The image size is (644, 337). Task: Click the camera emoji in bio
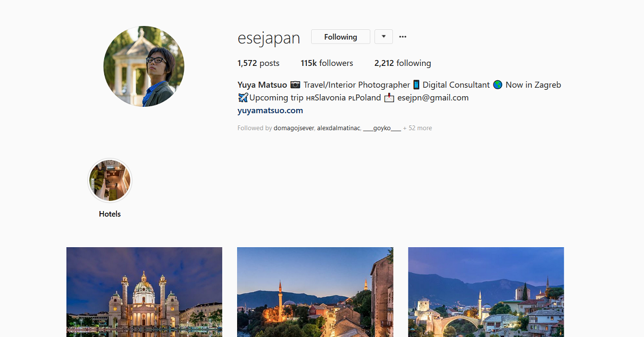click(295, 85)
